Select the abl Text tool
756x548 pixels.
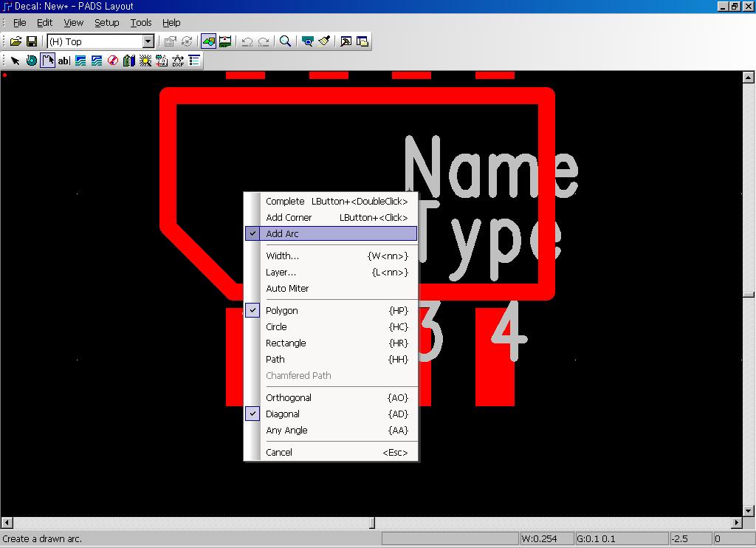pyautogui.click(x=63, y=61)
